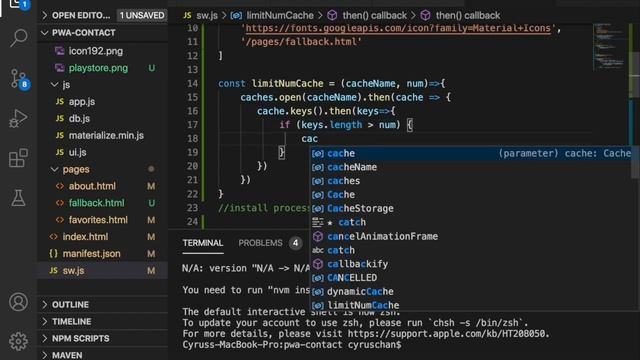Screen dimensions: 640x360
Task: Click line number 14 in gutter
Action: point(192,83)
